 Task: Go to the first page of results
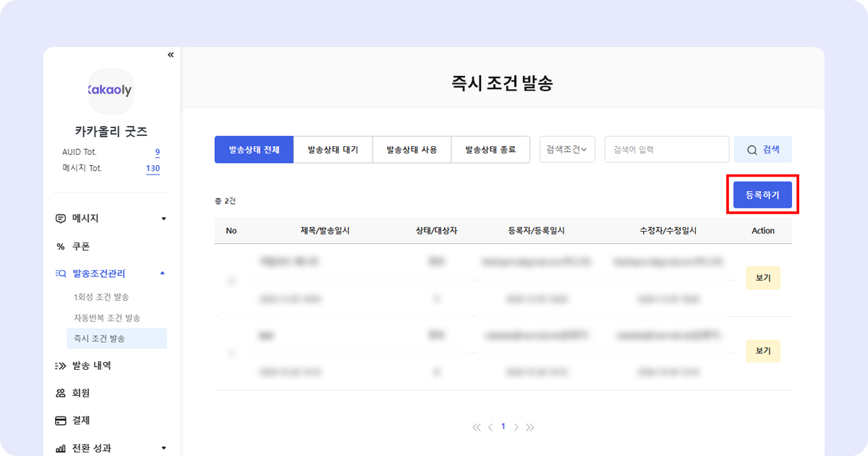[476, 428]
